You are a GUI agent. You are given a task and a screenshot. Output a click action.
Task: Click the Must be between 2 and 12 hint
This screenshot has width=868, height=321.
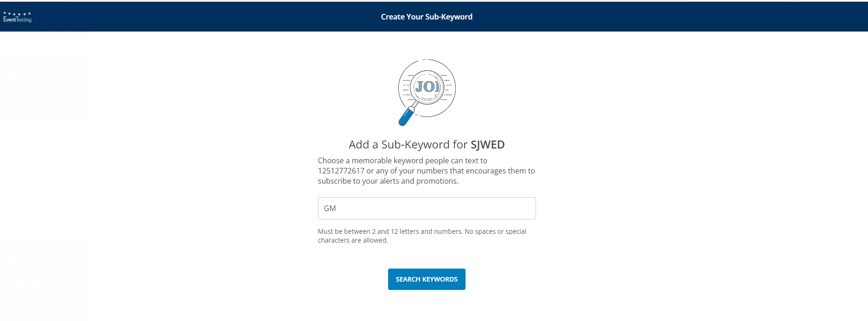coord(422,231)
